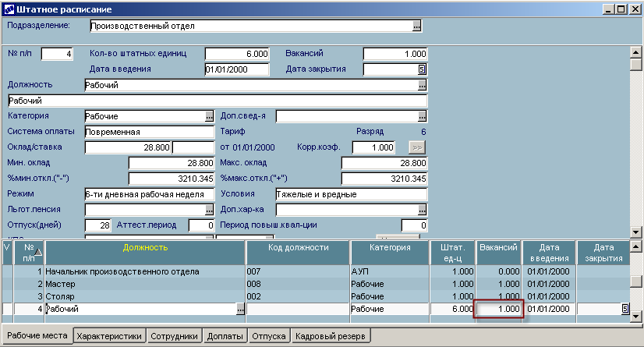Click the code cell 008
The height and width of the screenshot is (347, 644).
[298, 284]
